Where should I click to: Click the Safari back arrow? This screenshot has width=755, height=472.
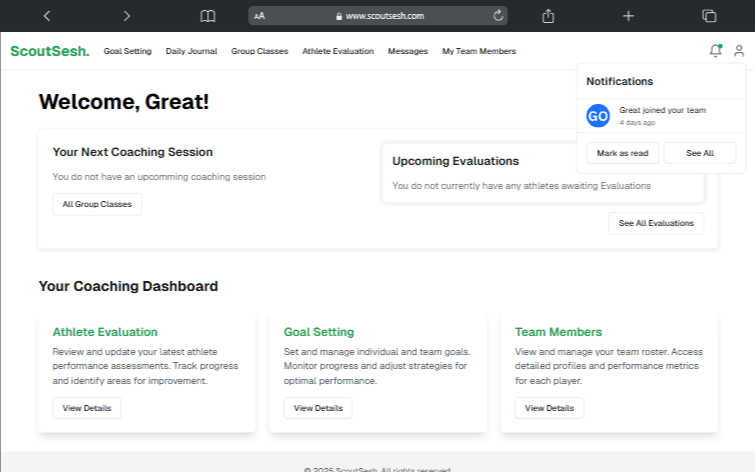pyautogui.click(x=47, y=16)
